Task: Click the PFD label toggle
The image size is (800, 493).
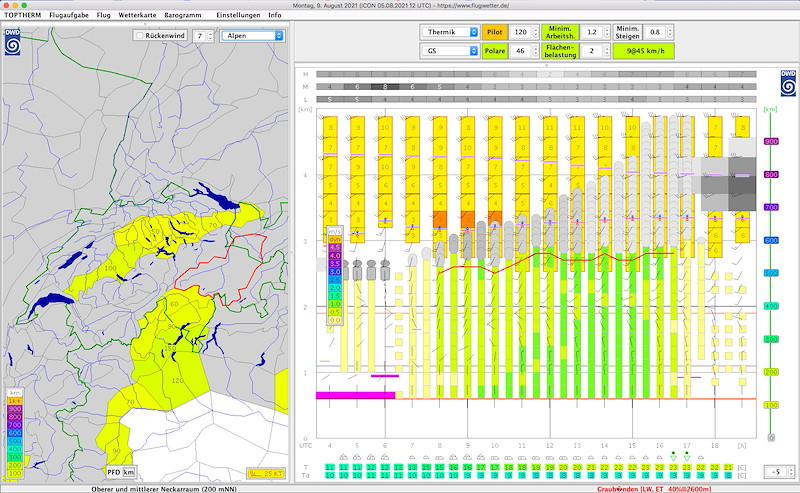Action: pos(114,472)
